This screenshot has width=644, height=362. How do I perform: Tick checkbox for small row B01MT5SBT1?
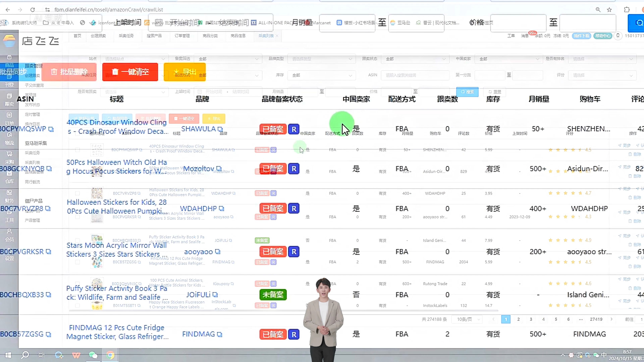click(77, 306)
